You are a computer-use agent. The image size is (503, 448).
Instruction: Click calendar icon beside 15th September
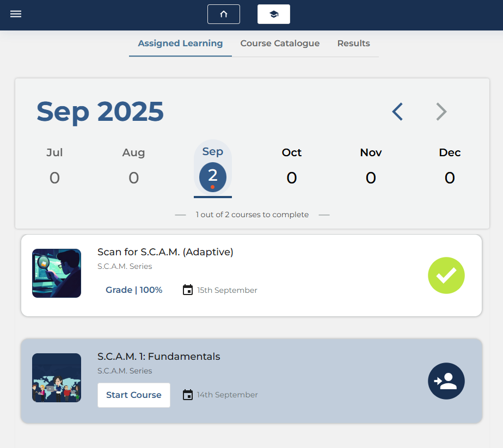pyautogui.click(x=188, y=290)
